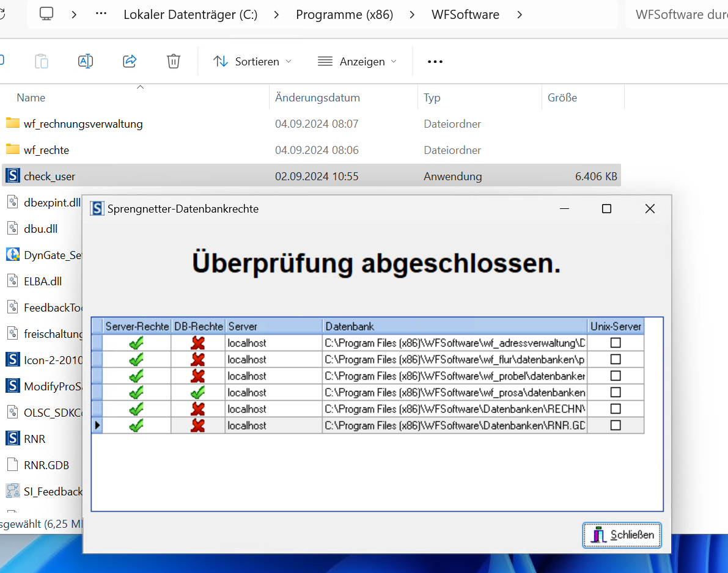Expand chevron next to PC monitor icon
Image resolution: width=728 pixels, height=573 pixels.
74,15
